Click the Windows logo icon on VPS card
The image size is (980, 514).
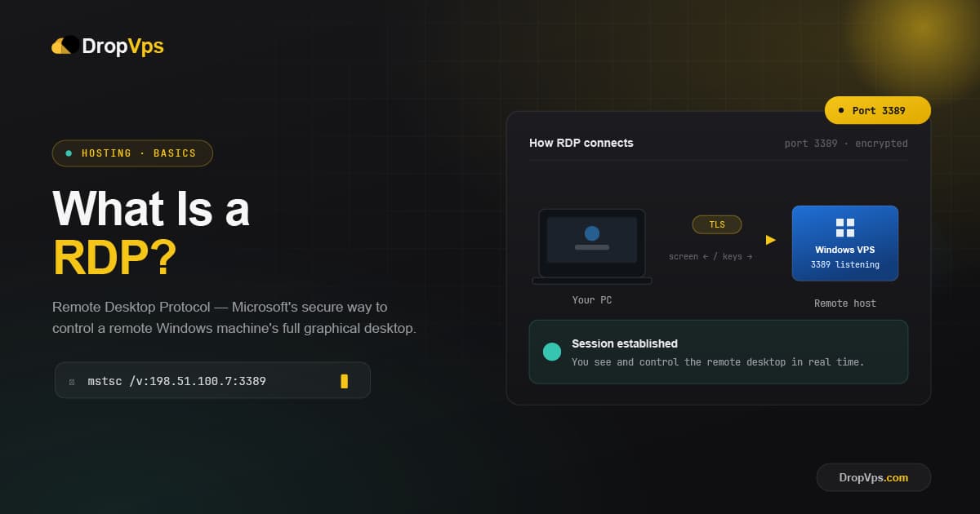click(845, 228)
